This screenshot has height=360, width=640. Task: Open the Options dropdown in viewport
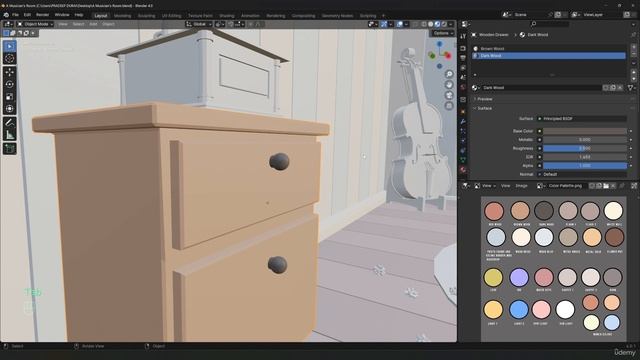443,33
